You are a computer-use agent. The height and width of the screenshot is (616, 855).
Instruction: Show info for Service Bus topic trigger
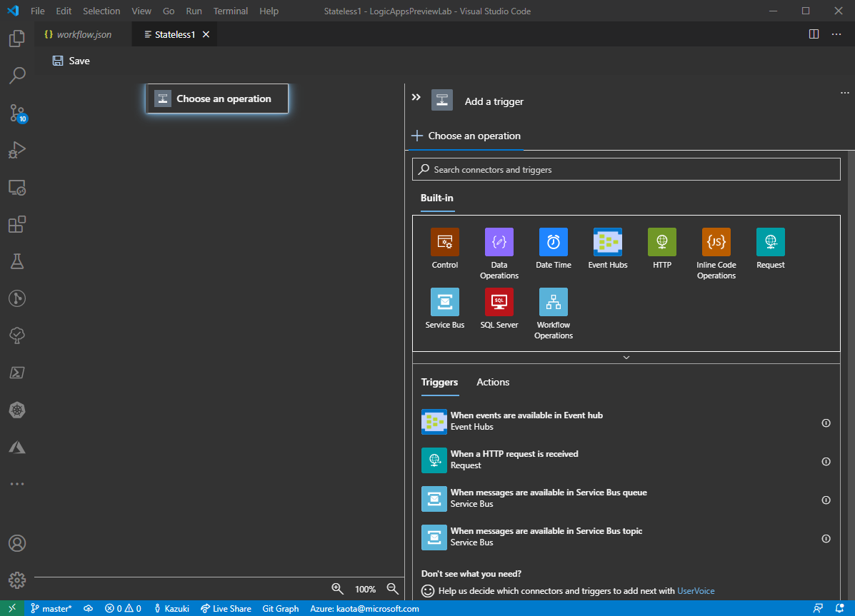[x=826, y=539]
